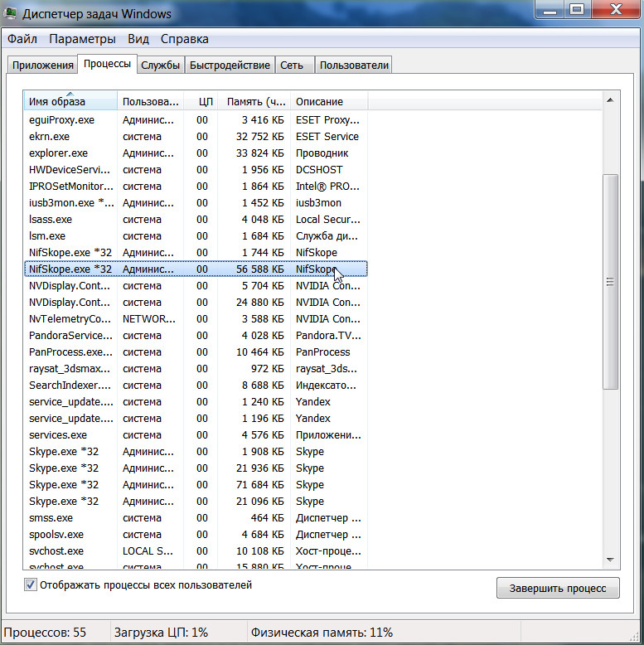Open the Вид menu
This screenshot has height=645, width=644.
138,39
